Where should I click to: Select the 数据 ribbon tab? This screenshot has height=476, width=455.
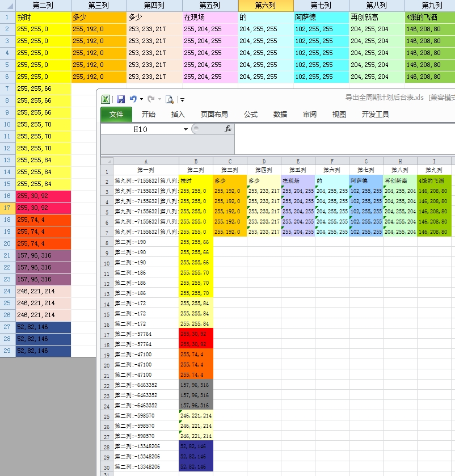click(x=280, y=115)
